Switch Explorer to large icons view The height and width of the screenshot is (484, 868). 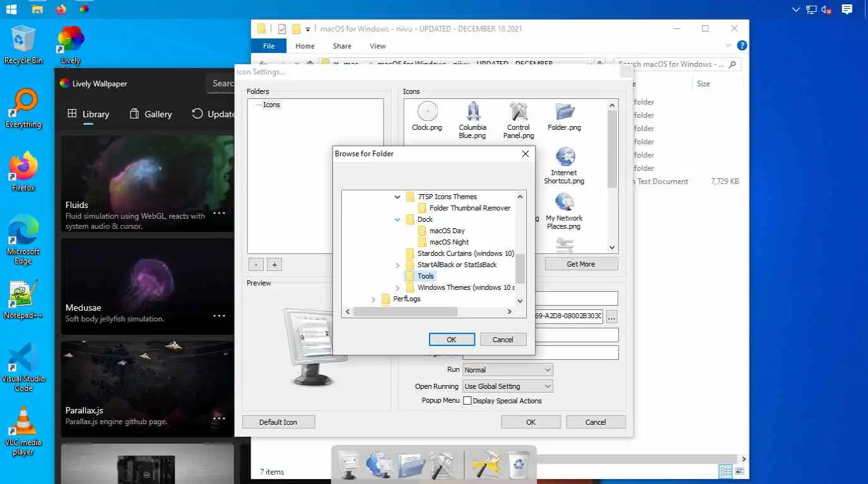coord(740,471)
